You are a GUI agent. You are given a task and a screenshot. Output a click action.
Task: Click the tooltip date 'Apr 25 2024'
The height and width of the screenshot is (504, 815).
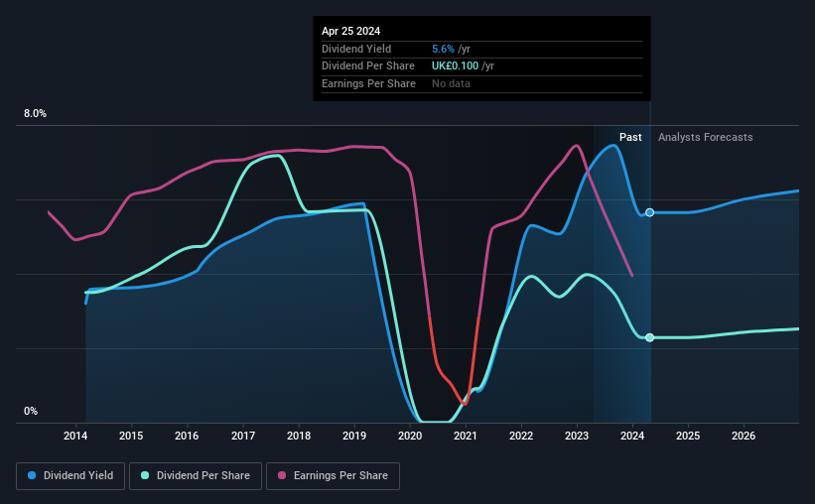350,31
